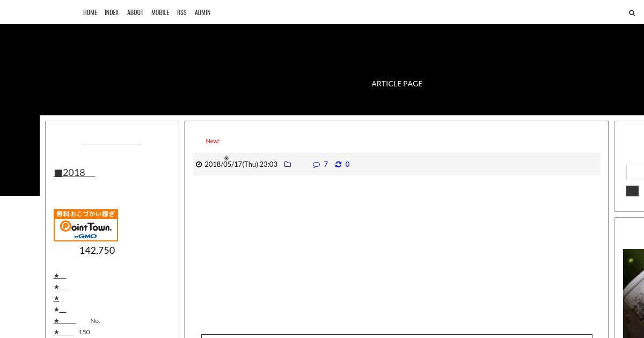Screen dimensions: 644x338
Task: Open the ABOUT menu item
Action: 135,12
